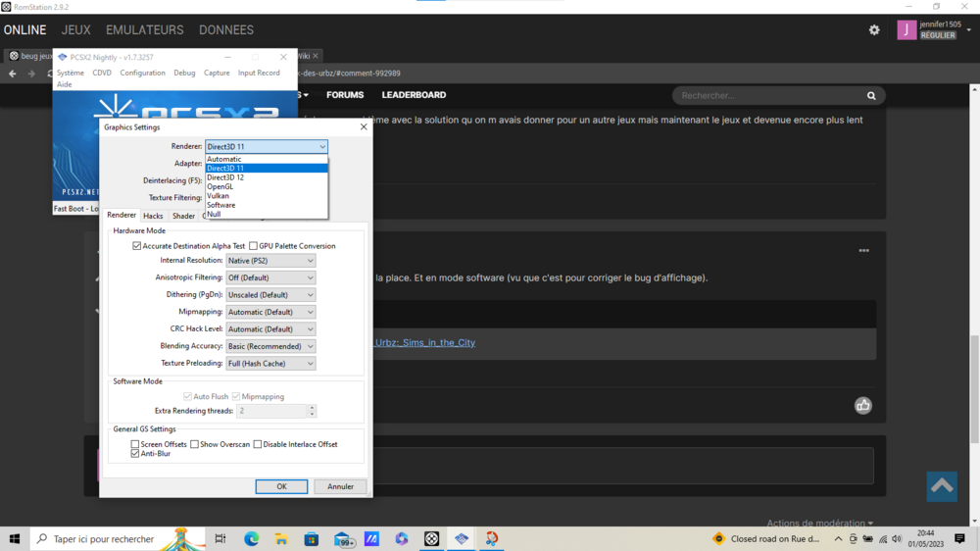Uncheck the Anti-Blur option
The width and height of the screenshot is (980, 551).
pyautogui.click(x=135, y=454)
